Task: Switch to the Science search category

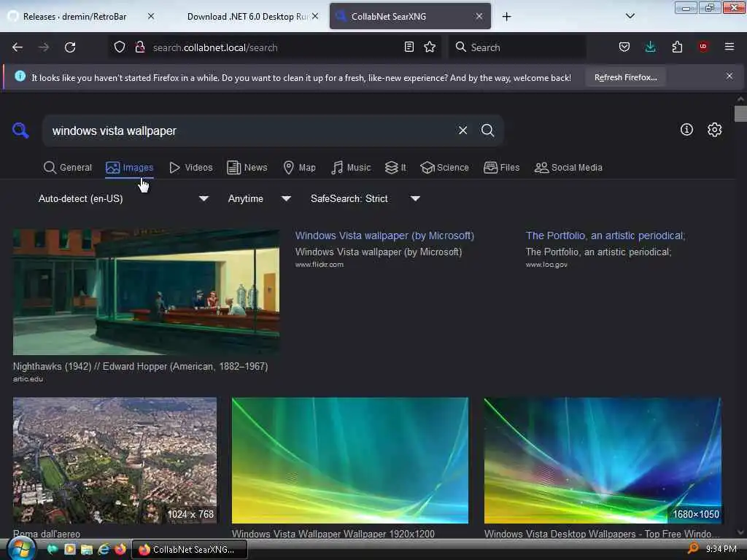Action: click(x=444, y=168)
